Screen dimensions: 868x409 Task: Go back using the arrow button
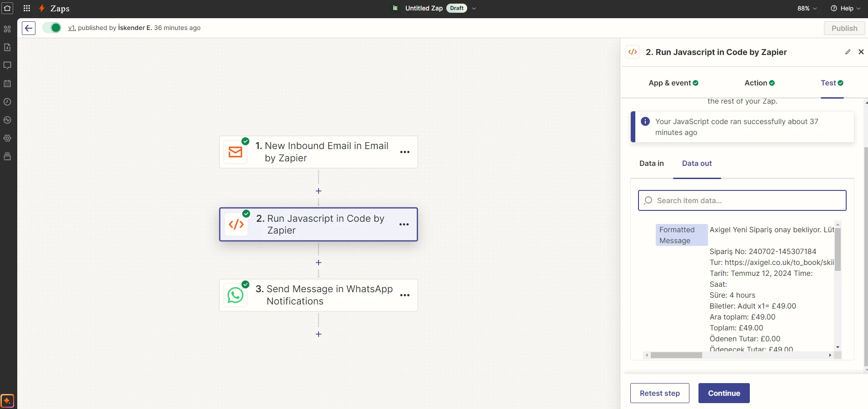pos(29,28)
